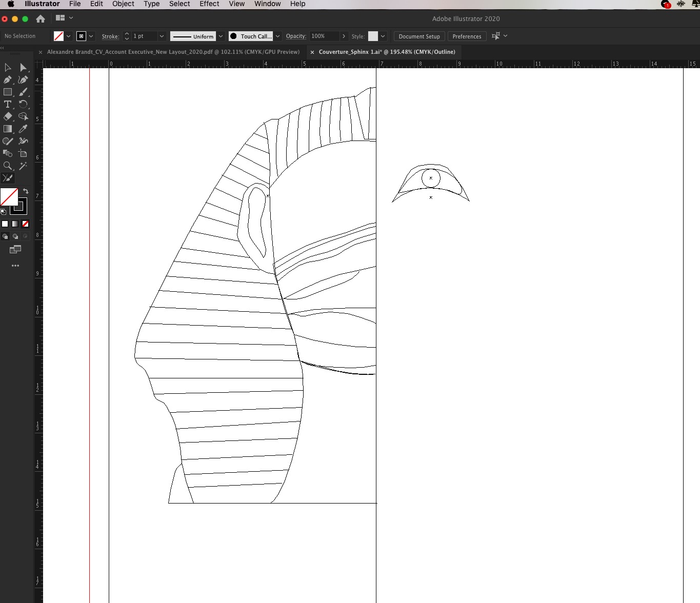Screen dimensions: 700x603
Task: Click the Opacity value field
Action: (321, 36)
